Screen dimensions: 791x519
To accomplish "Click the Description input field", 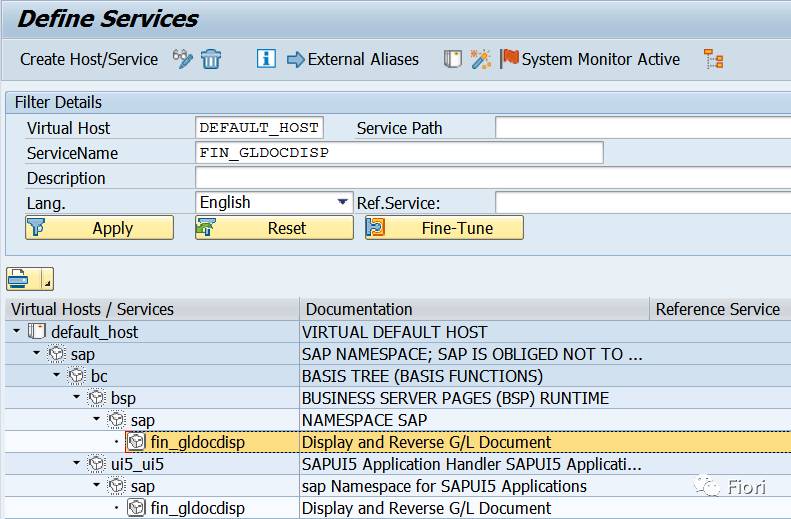I will (493, 178).
